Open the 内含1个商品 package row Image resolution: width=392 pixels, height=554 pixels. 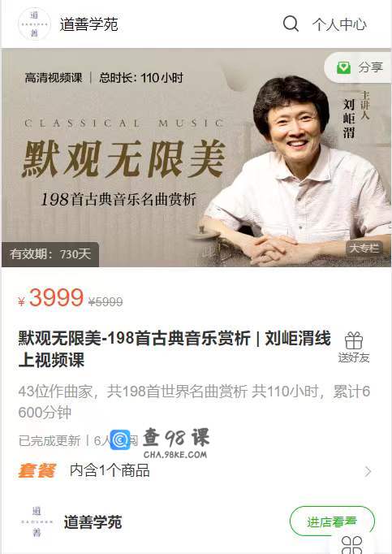click(196, 471)
